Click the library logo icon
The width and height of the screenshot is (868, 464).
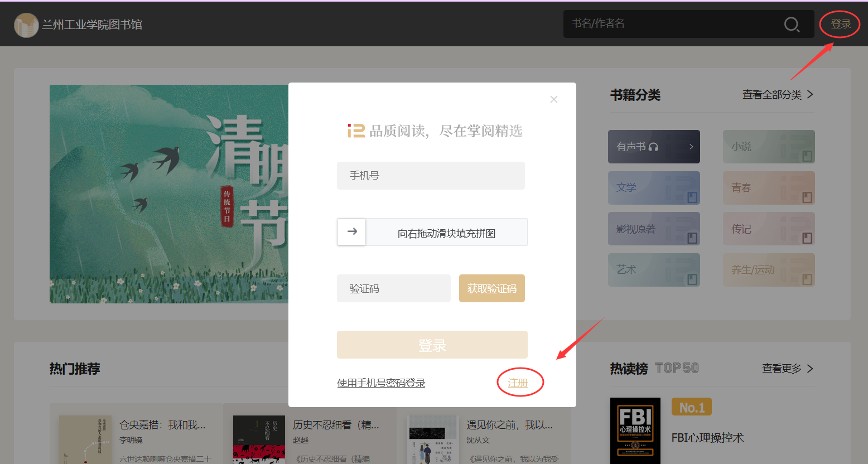click(x=26, y=25)
